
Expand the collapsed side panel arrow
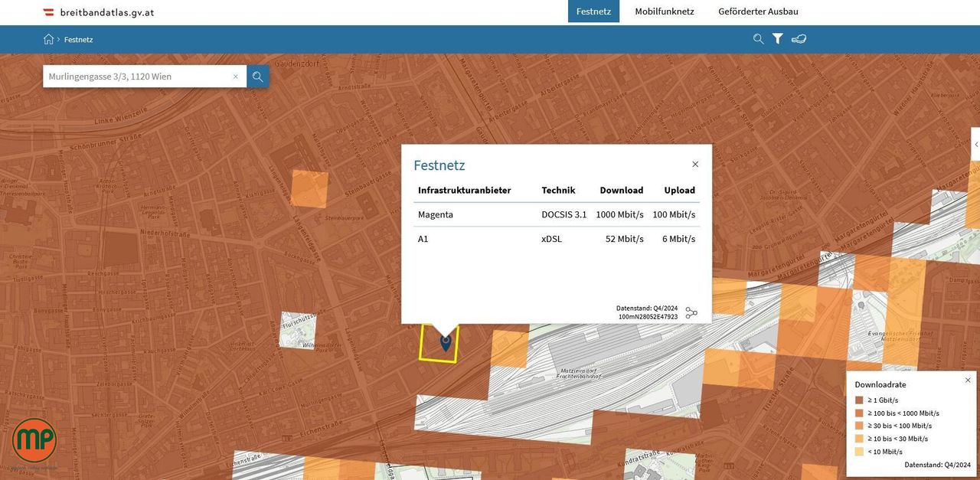click(x=975, y=144)
